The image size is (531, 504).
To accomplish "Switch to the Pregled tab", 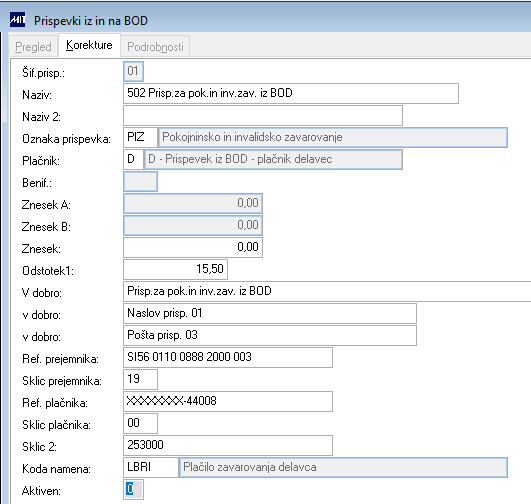I will click(x=33, y=46).
